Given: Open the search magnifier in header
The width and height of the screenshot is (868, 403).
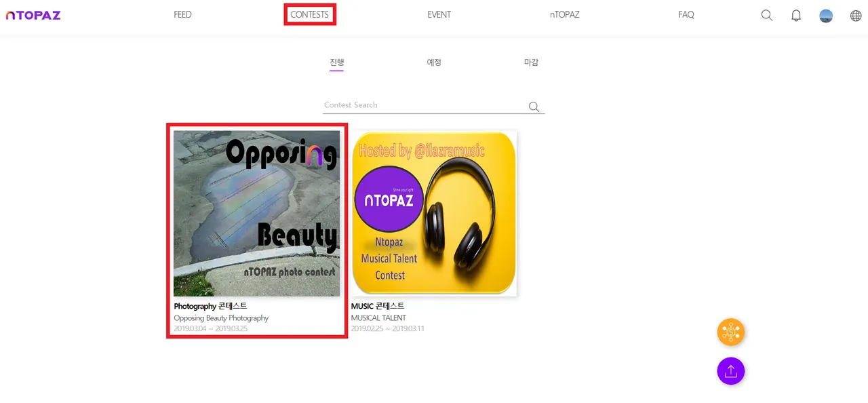Looking at the screenshot, I should pyautogui.click(x=767, y=15).
